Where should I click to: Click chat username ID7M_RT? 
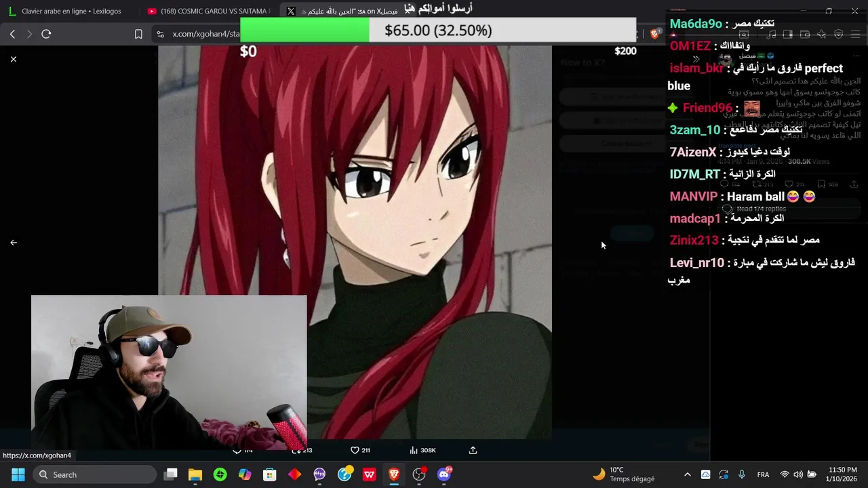pyautogui.click(x=694, y=174)
